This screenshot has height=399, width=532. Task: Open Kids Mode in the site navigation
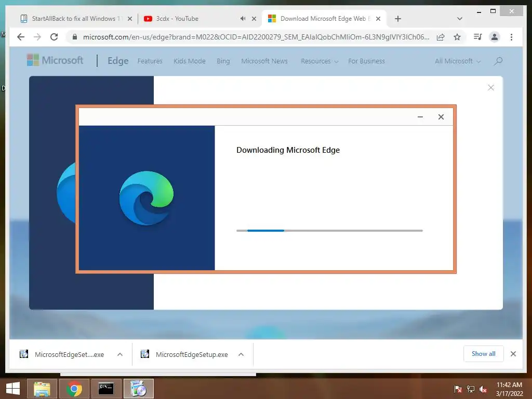click(189, 61)
